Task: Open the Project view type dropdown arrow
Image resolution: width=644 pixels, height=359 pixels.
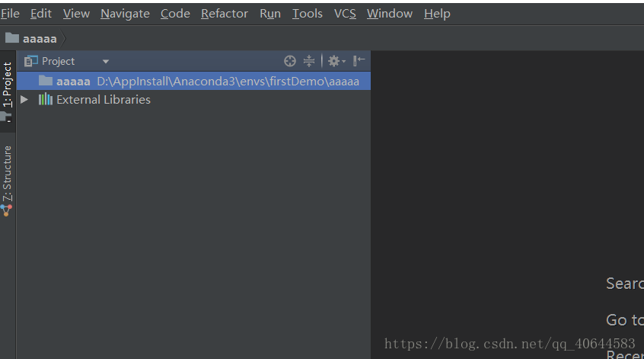Action: (x=106, y=62)
